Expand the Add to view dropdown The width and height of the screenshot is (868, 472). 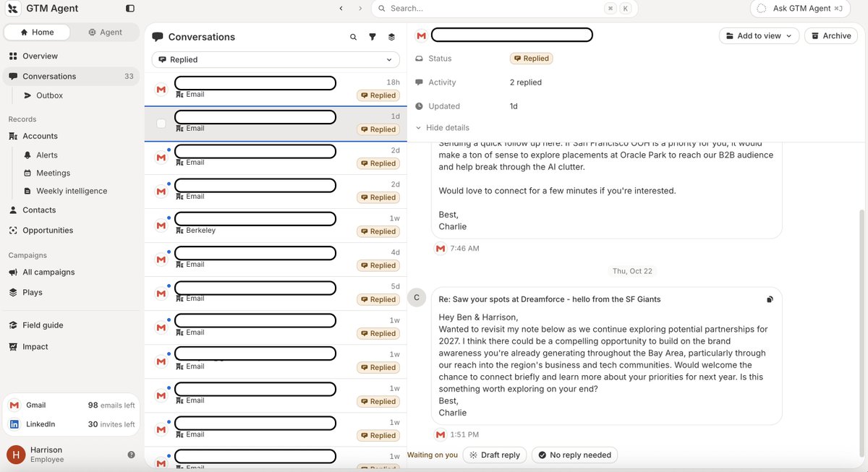759,36
